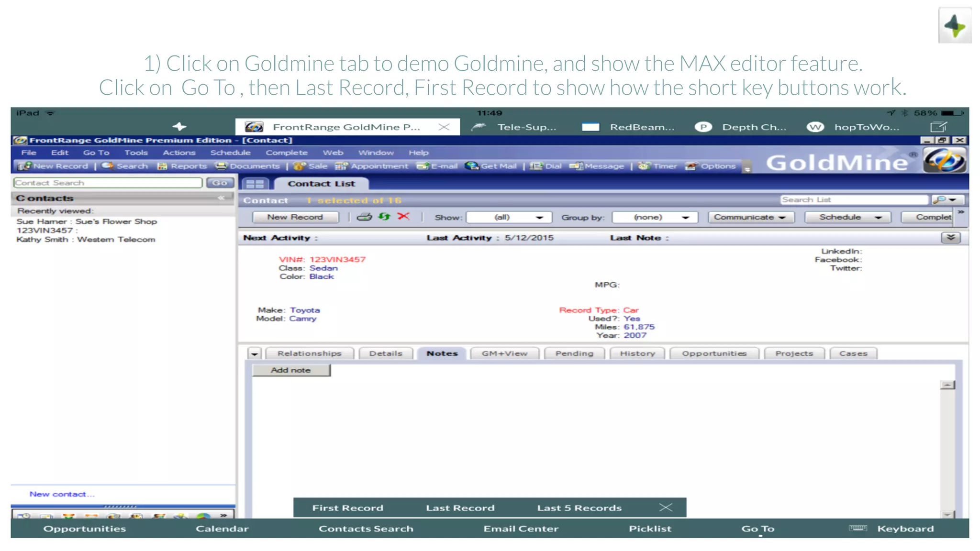Screen dimensions: 980x551
Task: Switch to the Projects tab
Action: pyautogui.click(x=794, y=353)
